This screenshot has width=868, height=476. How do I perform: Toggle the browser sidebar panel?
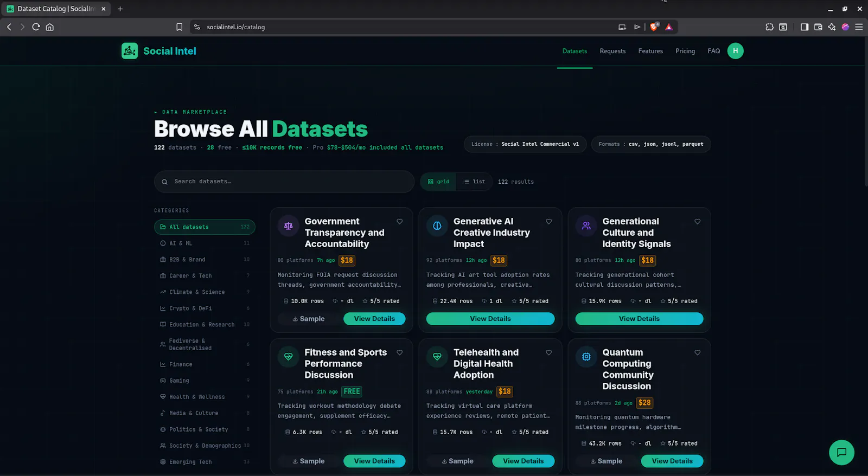[805, 27]
